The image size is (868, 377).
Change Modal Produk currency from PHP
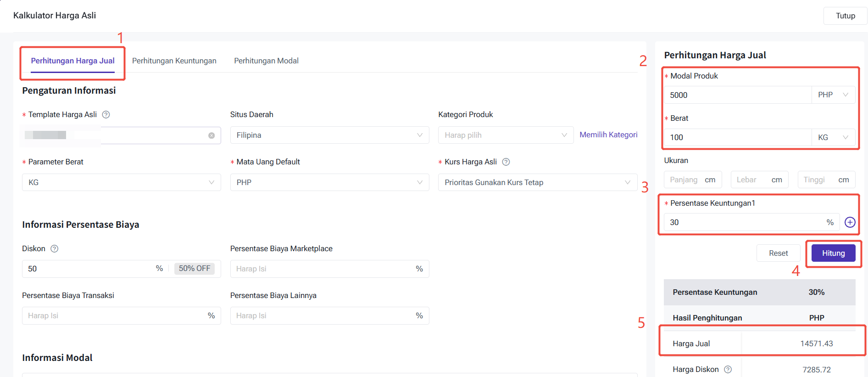coord(833,95)
